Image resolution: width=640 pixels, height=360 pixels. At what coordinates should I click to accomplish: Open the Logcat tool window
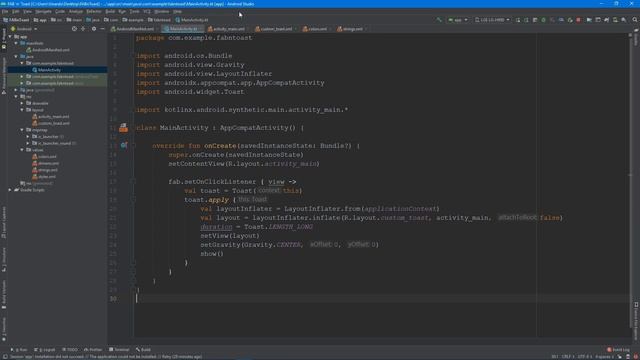(45, 350)
